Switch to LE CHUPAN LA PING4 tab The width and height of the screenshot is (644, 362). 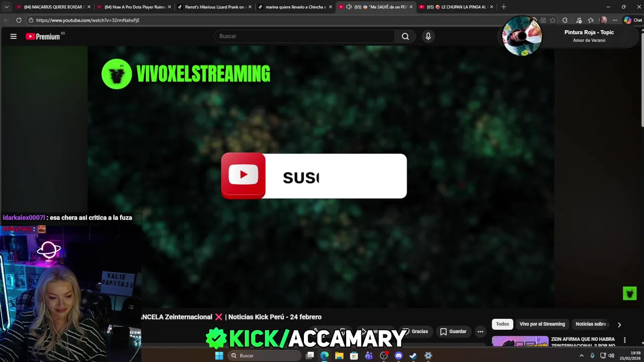click(x=457, y=7)
